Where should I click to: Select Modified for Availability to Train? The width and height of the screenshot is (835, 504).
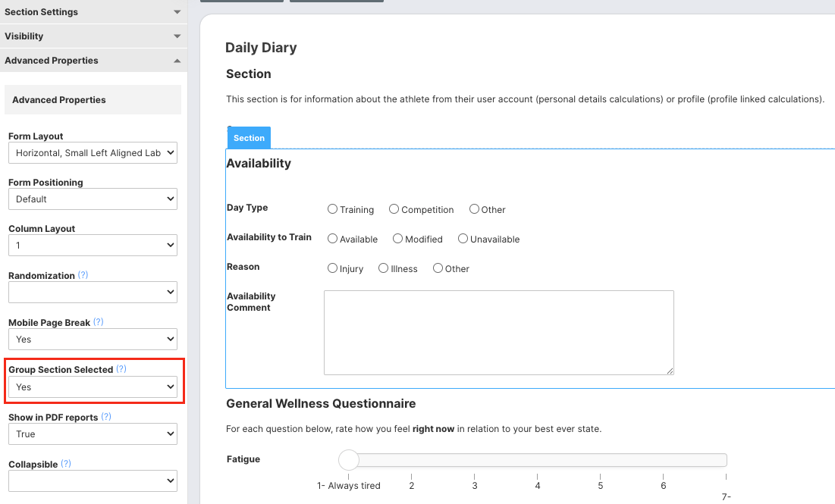point(398,239)
